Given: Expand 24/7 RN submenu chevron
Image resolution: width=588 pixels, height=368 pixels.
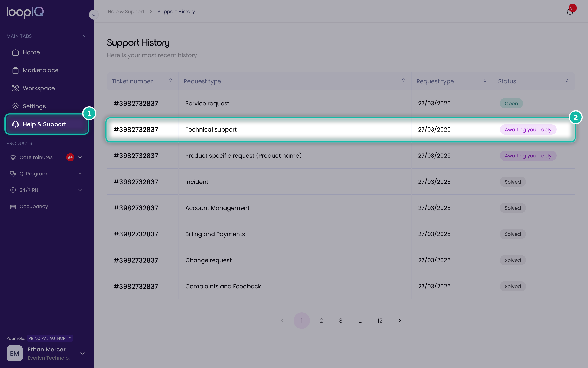Looking at the screenshot, I should coord(80,190).
